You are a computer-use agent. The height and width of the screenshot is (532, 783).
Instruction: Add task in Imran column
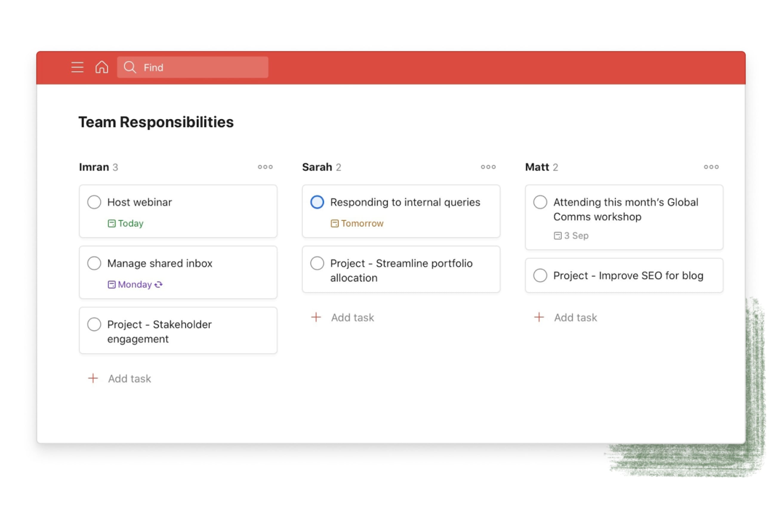(x=130, y=379)
